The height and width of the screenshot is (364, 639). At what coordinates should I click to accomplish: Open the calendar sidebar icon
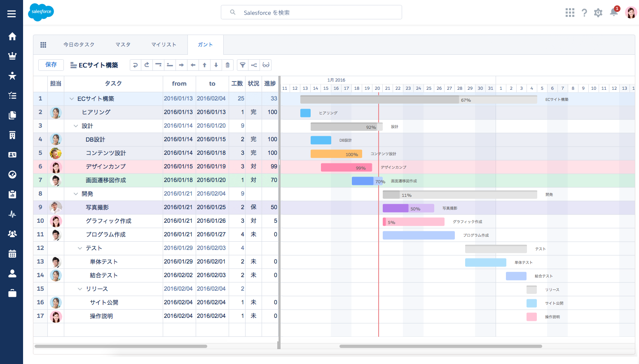pos(12,254)
